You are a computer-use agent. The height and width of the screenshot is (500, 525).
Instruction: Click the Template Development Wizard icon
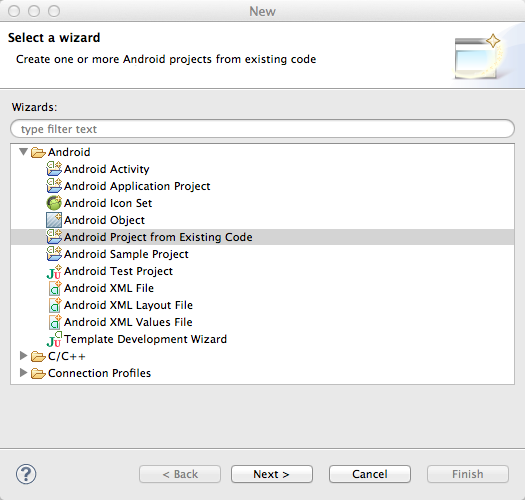click(x=54, y=339)
